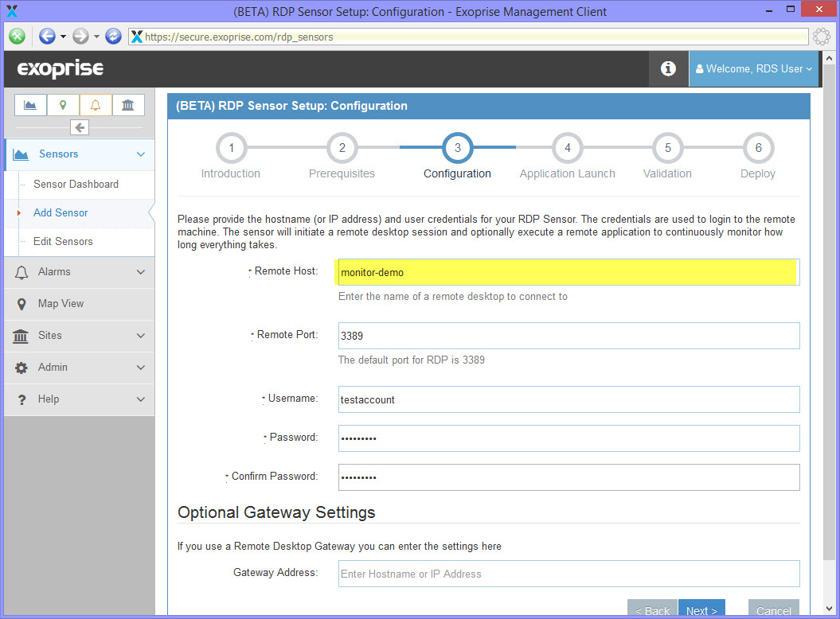This screenshot has width=840, height=619.
Task: Click the Help question mark icon
Action: 21,400
